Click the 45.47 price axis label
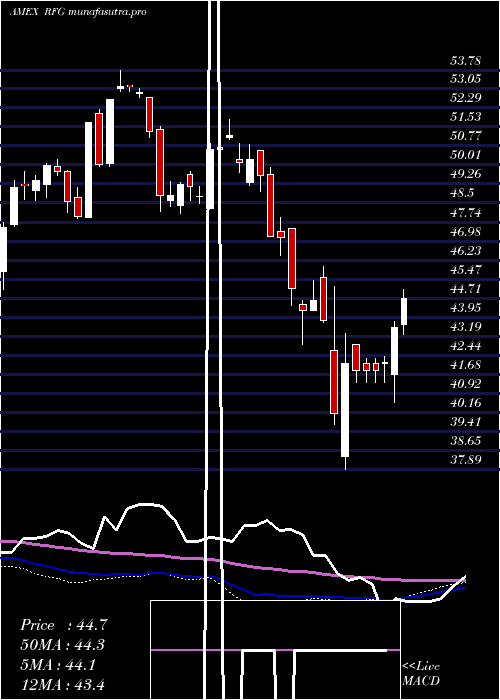 point(465,270)
